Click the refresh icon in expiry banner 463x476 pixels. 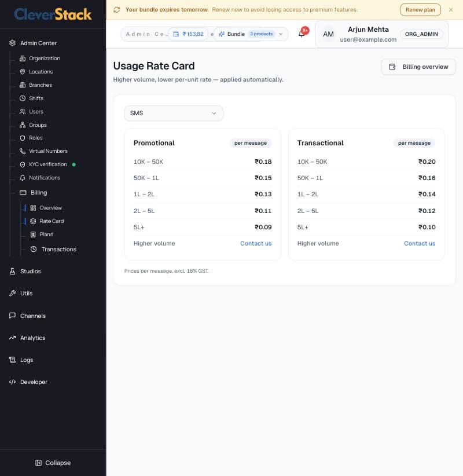pos(117,10)
